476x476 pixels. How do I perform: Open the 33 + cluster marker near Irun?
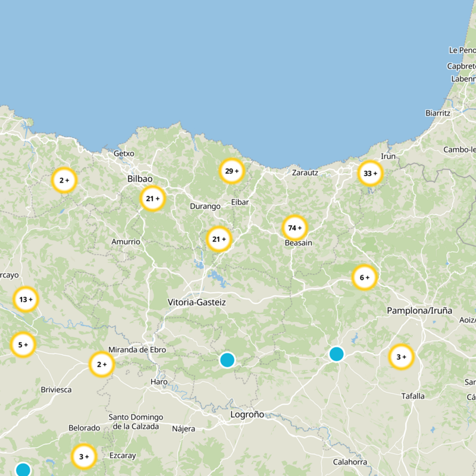coord(370,173)
